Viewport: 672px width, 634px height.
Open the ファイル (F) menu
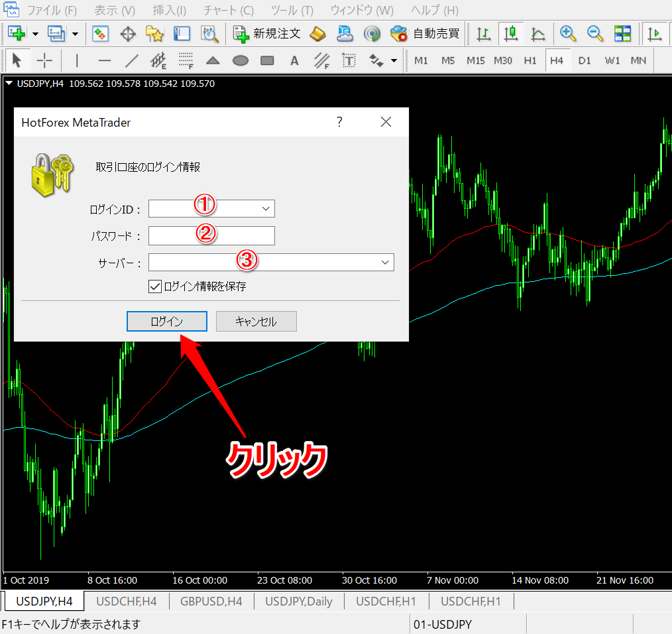pyautogui.click(x=52, y=11)
